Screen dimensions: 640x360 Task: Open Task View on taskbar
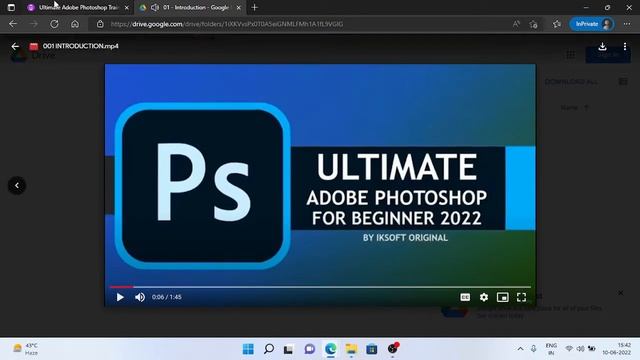point(289,349)
